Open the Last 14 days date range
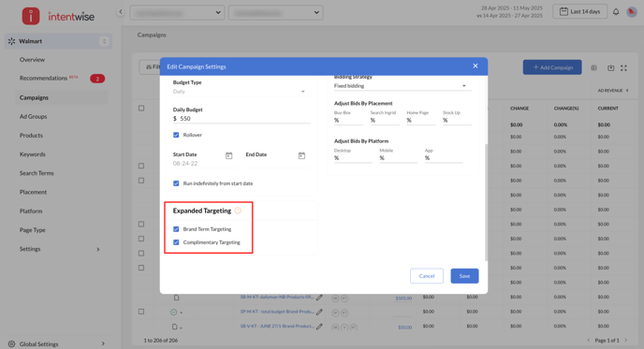 580,11
